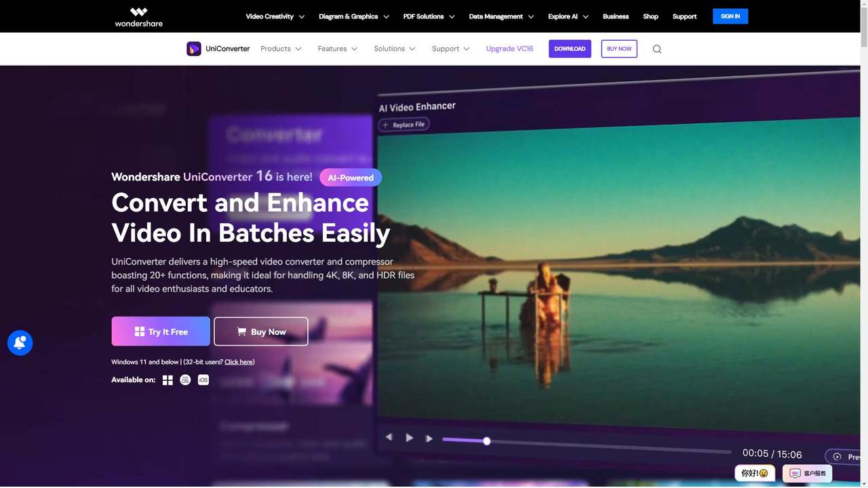The height and width of the screenshot is (488, 868).
Task: Open the Features dropdown
Action: (337, 49)
